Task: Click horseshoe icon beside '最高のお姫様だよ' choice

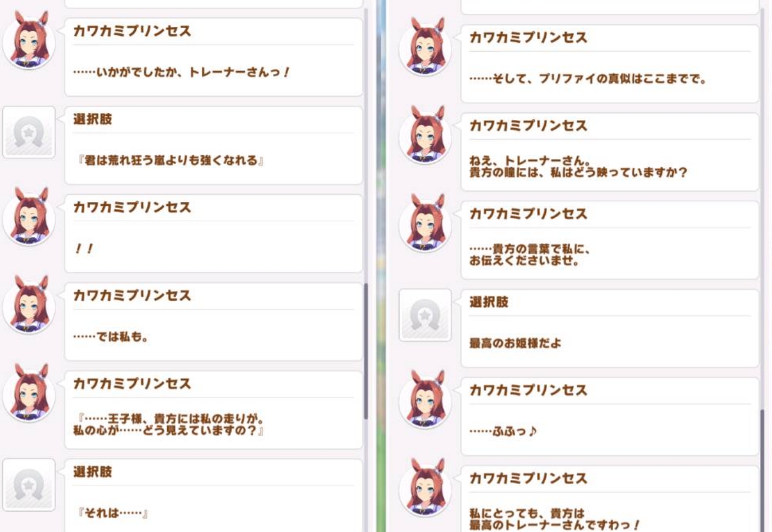Action: tap(425, 315)
